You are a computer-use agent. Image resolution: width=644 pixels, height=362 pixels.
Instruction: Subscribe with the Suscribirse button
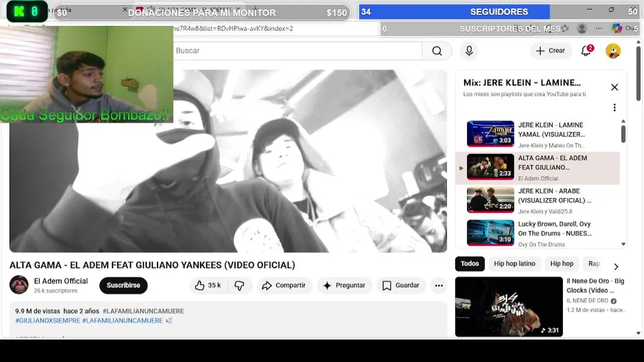[x=123, y=286]
